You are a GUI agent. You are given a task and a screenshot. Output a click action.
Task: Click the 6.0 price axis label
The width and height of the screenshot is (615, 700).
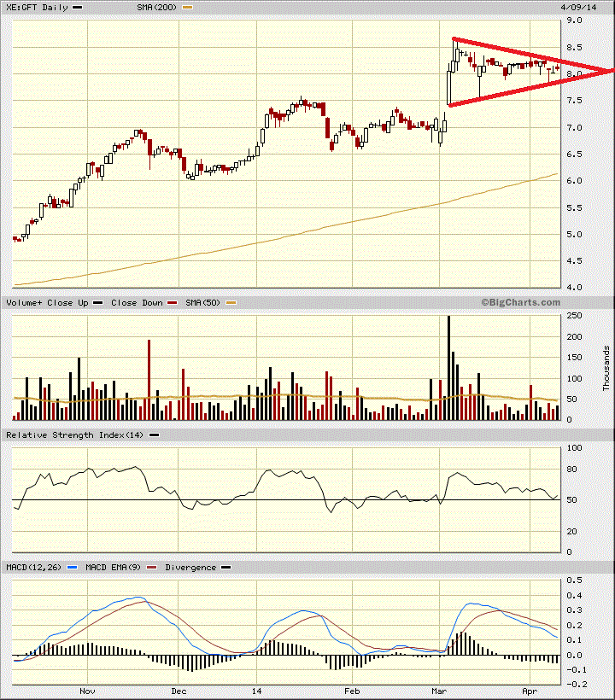(x=574, y=181)
